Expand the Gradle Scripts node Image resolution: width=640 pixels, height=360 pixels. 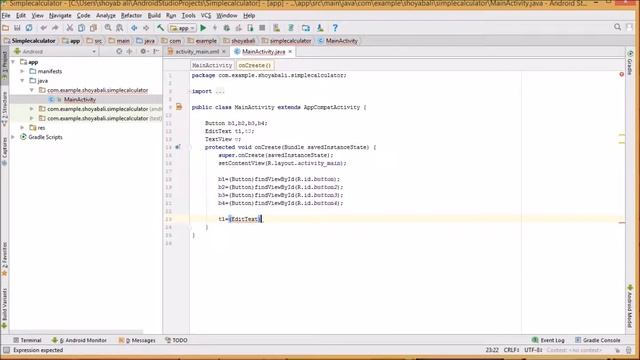13,137
